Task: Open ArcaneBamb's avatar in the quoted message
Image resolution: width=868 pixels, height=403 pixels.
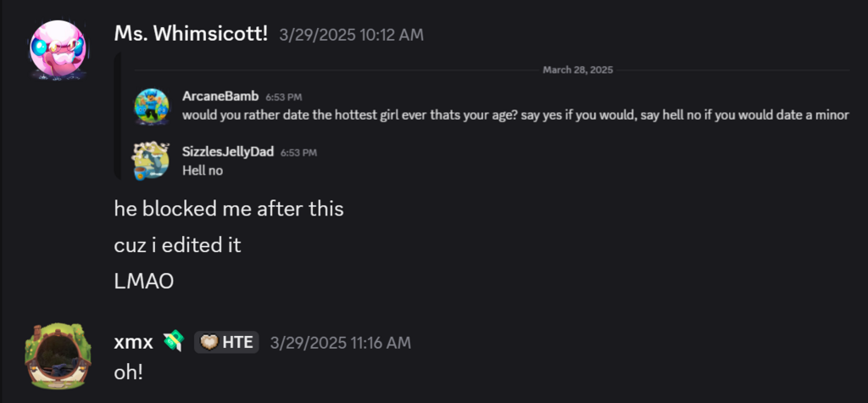Action: 152,105
